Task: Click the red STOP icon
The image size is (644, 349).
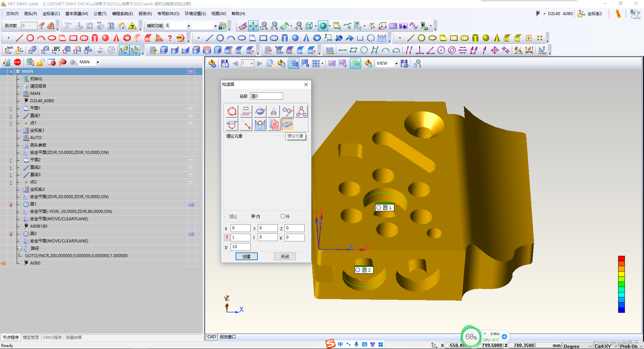Action: [x=17, y=62]
